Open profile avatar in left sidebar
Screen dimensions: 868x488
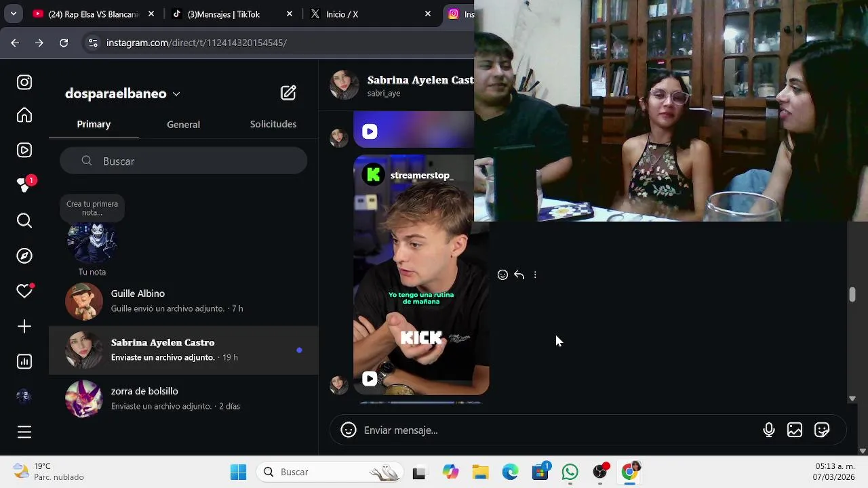(24, 396)
